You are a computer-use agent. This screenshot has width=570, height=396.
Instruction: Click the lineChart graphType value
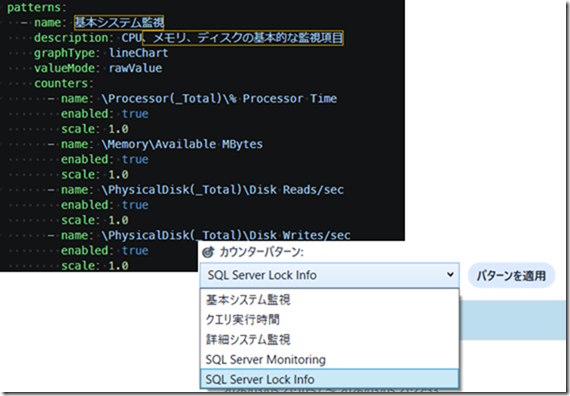point(139,53)
